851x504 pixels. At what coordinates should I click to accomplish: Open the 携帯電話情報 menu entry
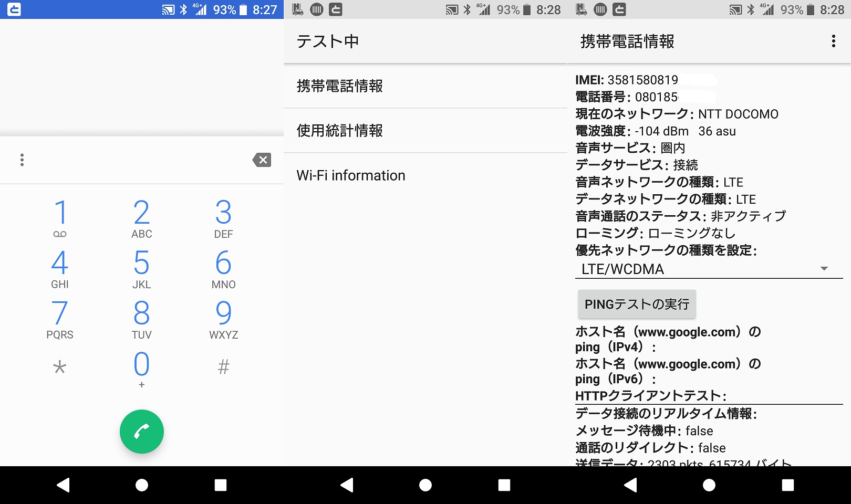[426, 86]
